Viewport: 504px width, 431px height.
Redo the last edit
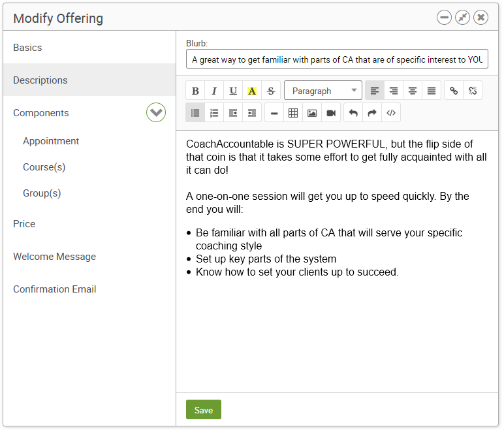(372, 113)
